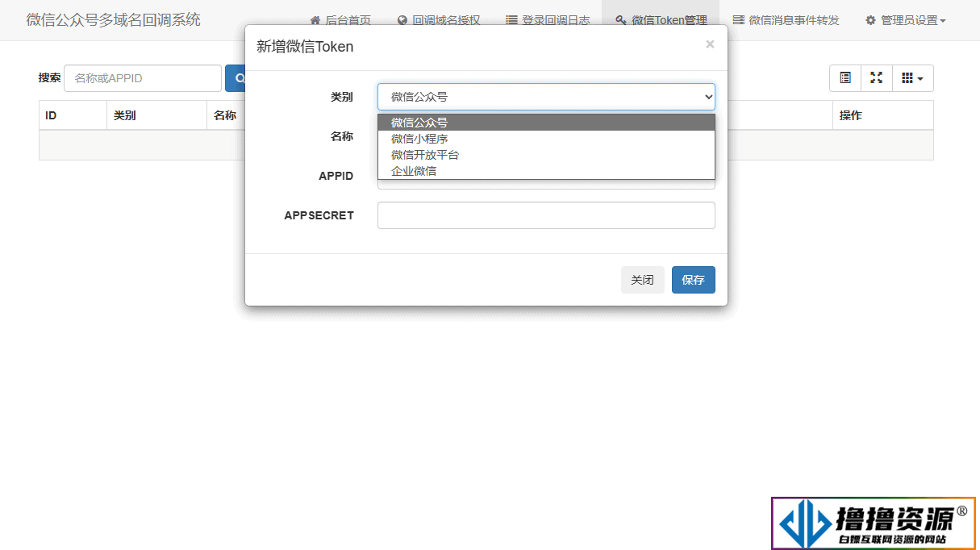Open 回调域名授权 nav item
Screen dimensions: 980x550
point(439,20)
